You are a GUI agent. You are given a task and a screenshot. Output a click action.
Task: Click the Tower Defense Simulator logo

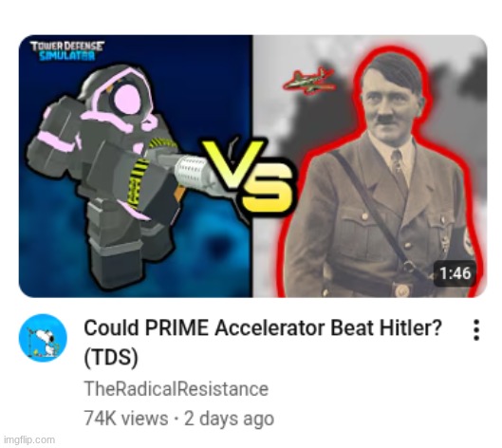pos(67,50)
